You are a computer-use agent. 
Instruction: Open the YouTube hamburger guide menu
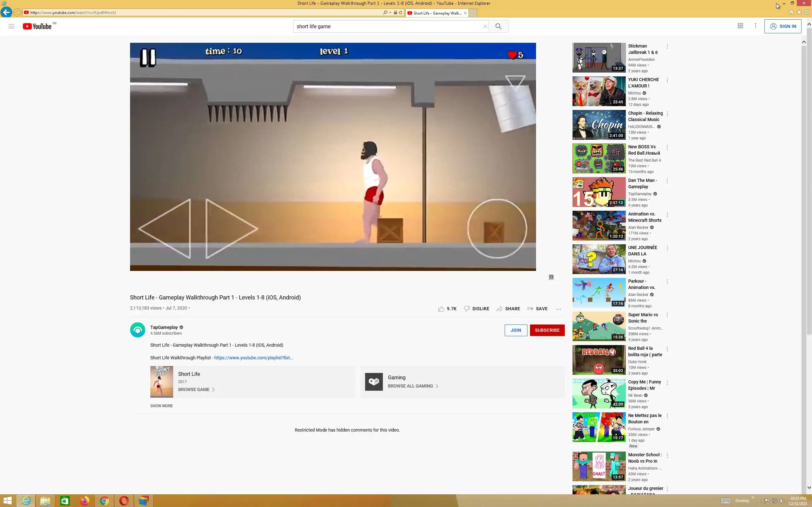11,26
